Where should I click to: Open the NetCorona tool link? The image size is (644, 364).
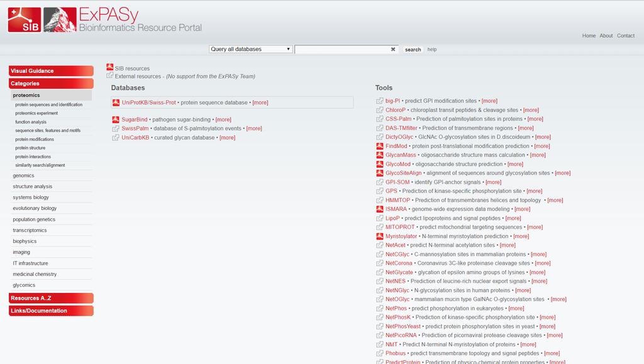tap(399, 263)
